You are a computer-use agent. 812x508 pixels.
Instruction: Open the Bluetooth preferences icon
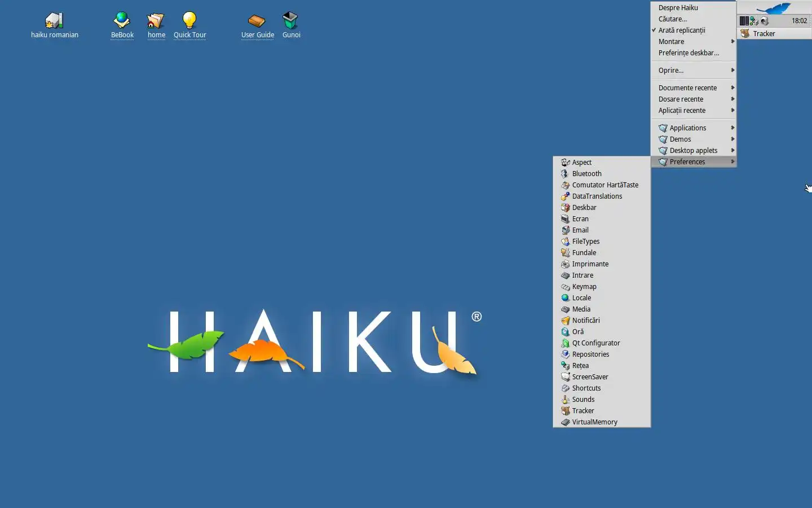click(565, 174)
